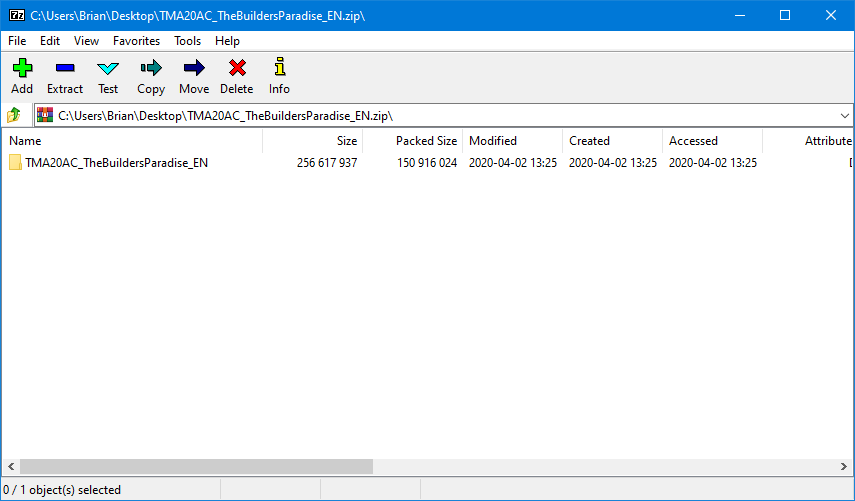Sort by Attributes column header
The image size is (855, 501).
point(808,141)
